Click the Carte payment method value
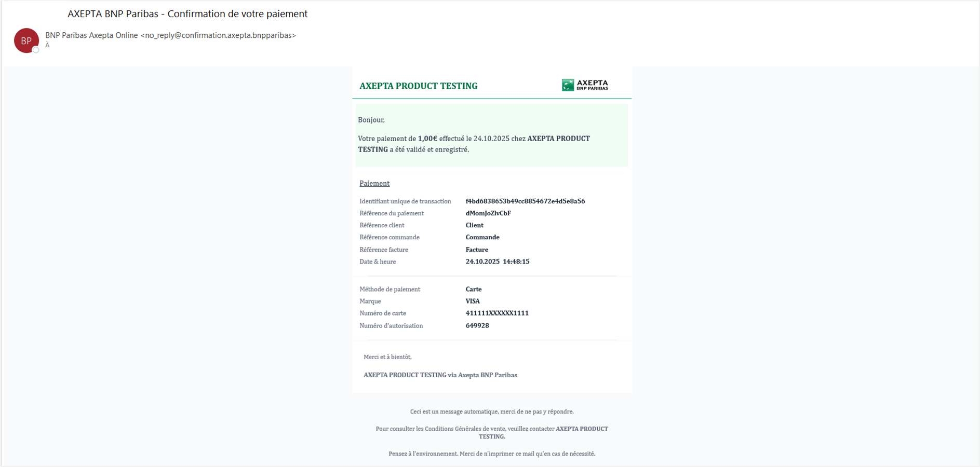This screenshot has width=980, height=467. tap(474, 289)
